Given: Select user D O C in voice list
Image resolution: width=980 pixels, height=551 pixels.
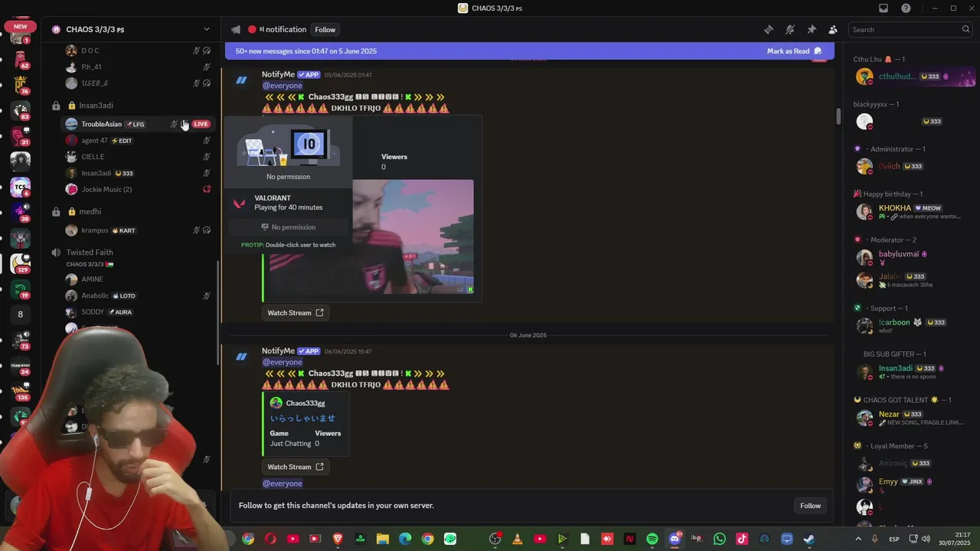Looking at the screenshot, I should click(x=90, y=51).
